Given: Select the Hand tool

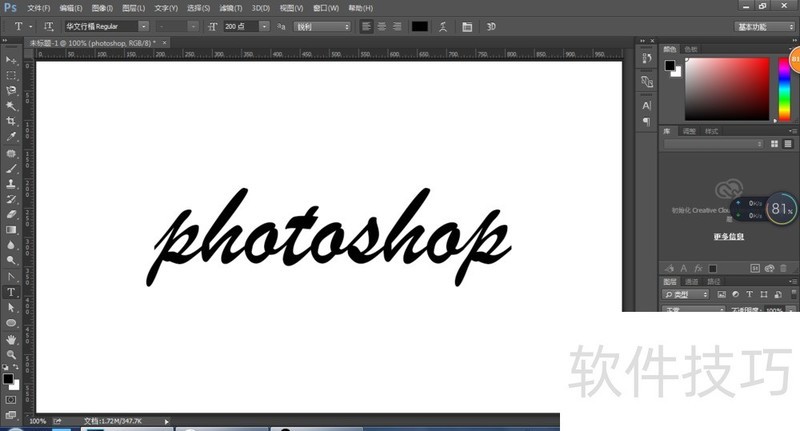Looking at the screenshot, I should 11,340.
